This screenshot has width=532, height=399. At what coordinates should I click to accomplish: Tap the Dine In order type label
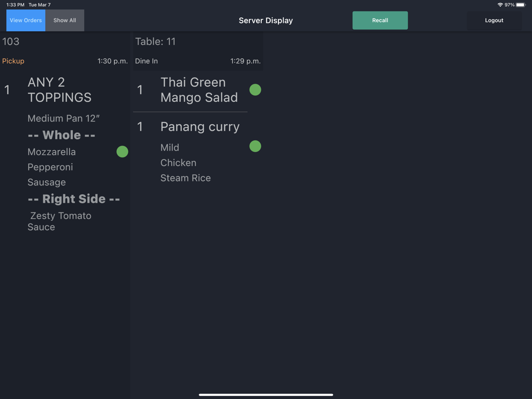147,61
